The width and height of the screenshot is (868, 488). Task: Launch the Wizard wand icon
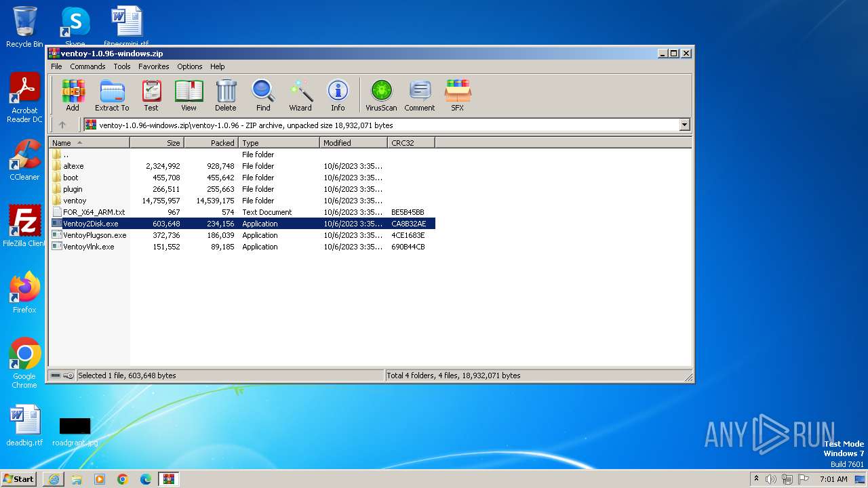[x=300, y=95]
